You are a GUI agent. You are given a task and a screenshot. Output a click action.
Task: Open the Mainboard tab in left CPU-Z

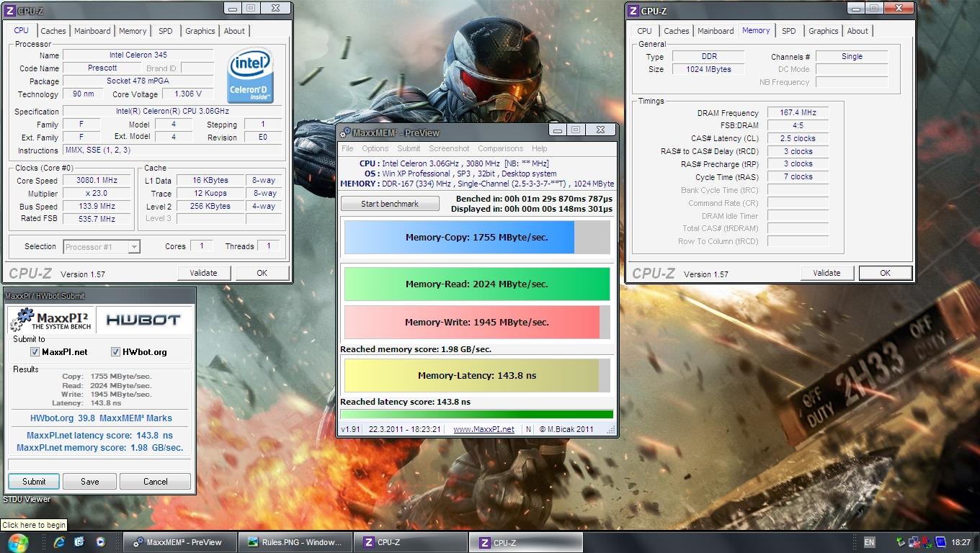(92, 31)
